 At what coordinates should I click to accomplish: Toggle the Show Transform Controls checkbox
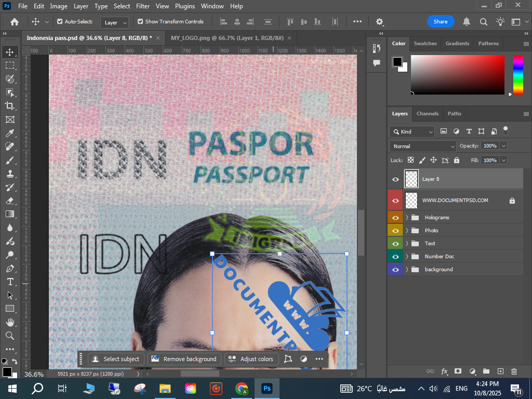140,22
